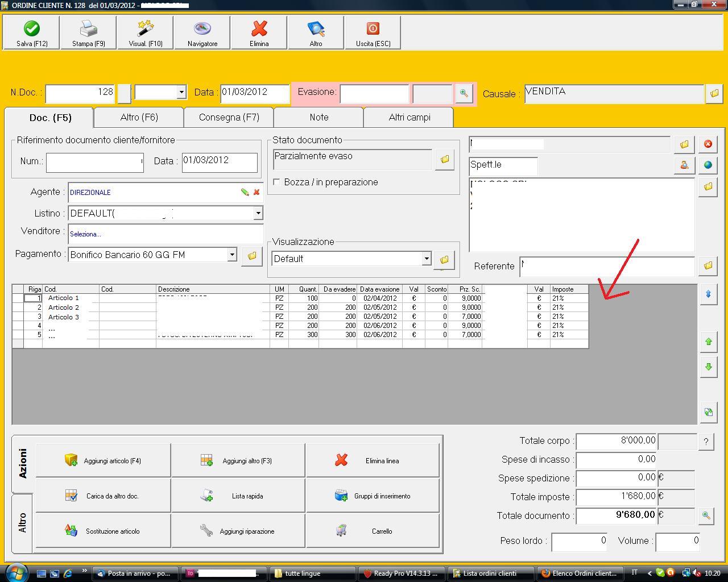Open folder icon next to Causale field

click(714, 93)
